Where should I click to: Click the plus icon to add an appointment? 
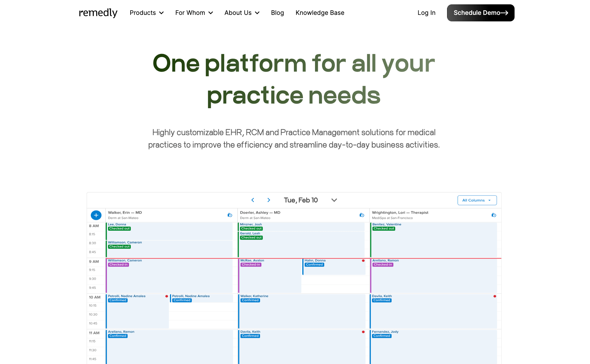pyautogui.click(x=96, y=215)
